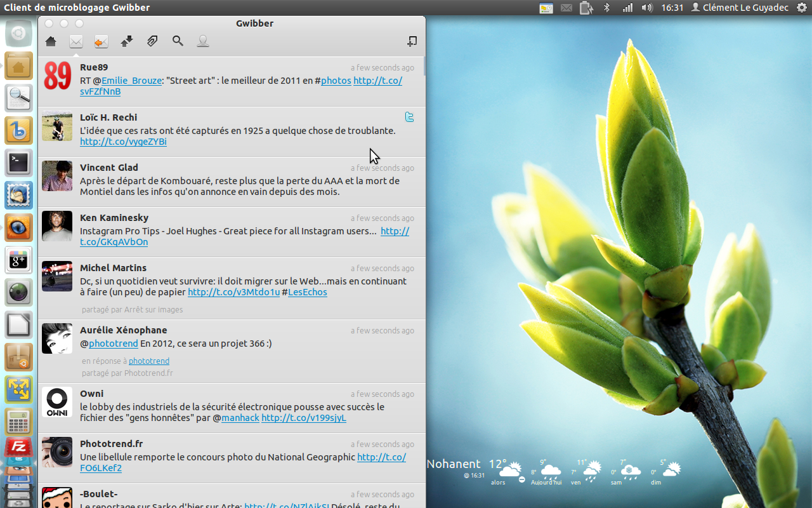812x508 pixels.
Task: Click the Gwibber feed scrollbar handle
Action: [x=424, y=66]
